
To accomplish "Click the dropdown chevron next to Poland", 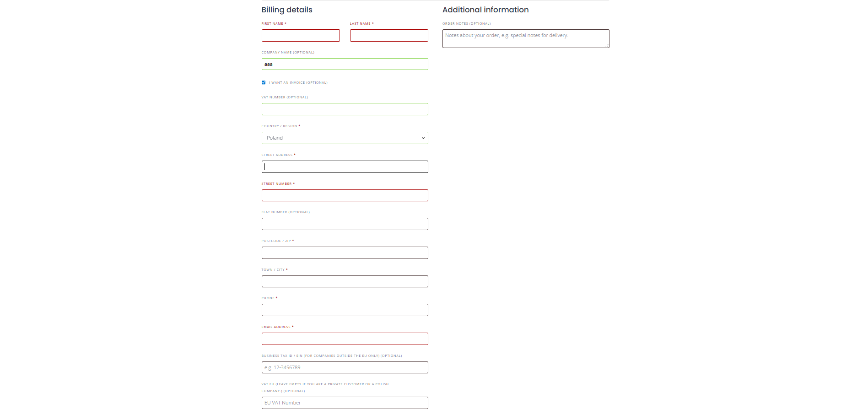I will (423, 138).
